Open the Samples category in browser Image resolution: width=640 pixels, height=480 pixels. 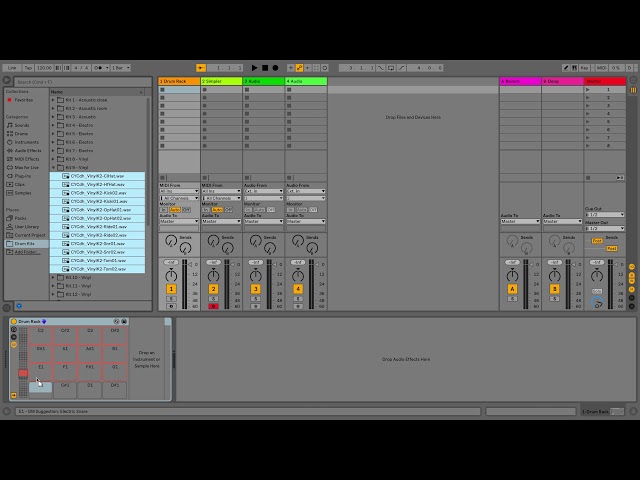tap(23, 193)
